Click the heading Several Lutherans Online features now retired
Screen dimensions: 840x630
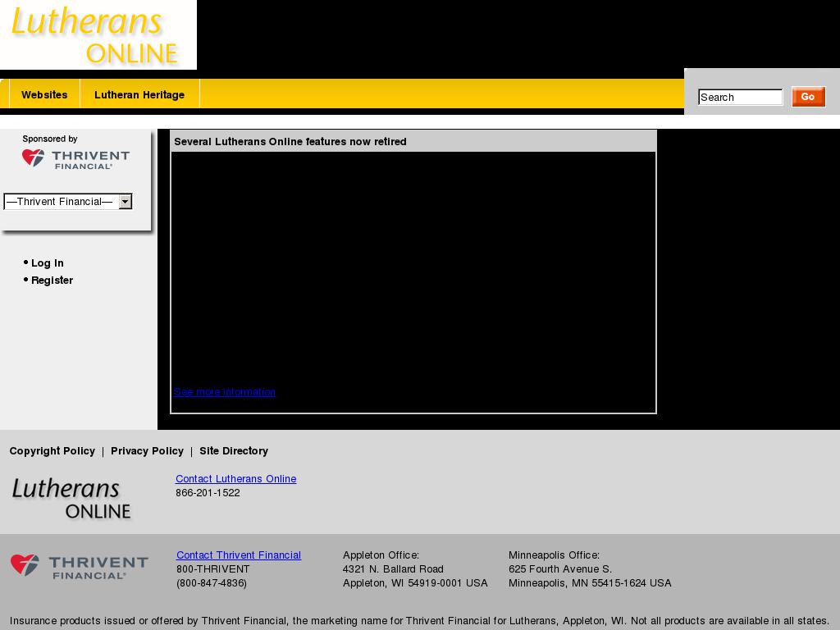click(290, 141)
